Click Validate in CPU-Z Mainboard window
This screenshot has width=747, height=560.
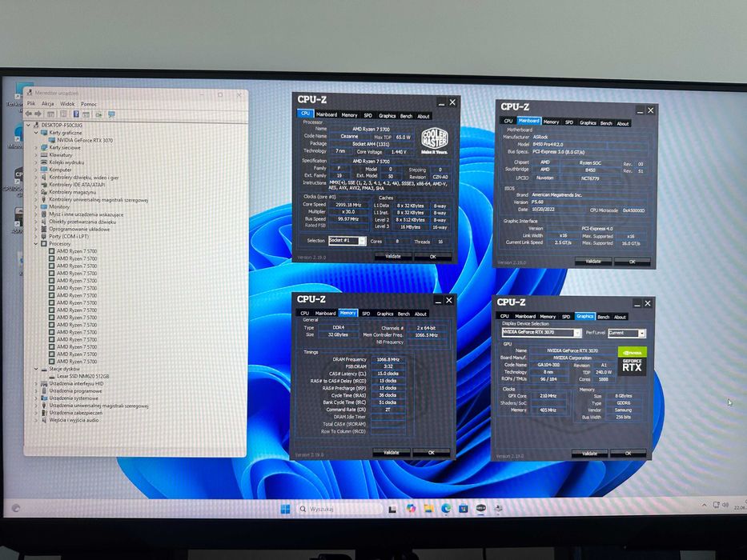point(592,262)
